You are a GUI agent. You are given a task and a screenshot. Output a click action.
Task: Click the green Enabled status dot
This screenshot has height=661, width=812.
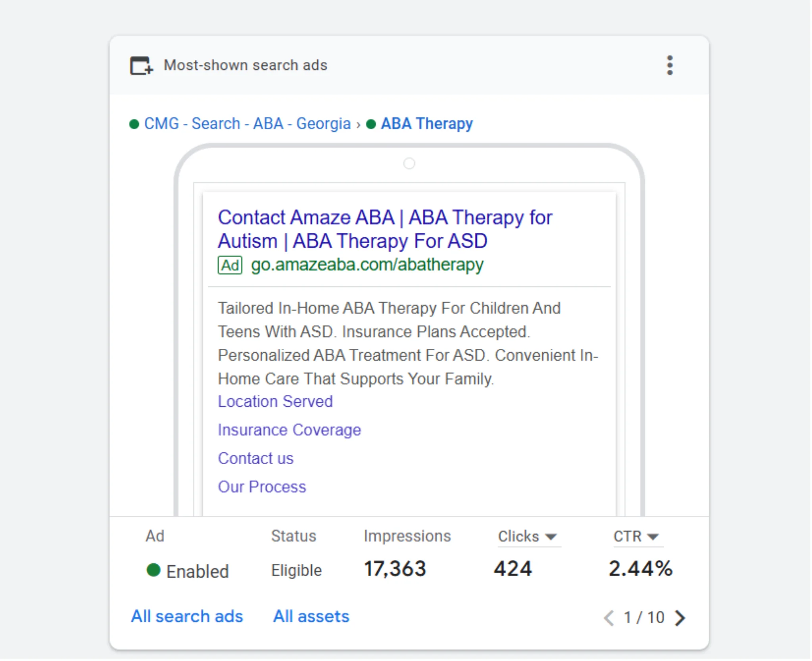[153, 570]
